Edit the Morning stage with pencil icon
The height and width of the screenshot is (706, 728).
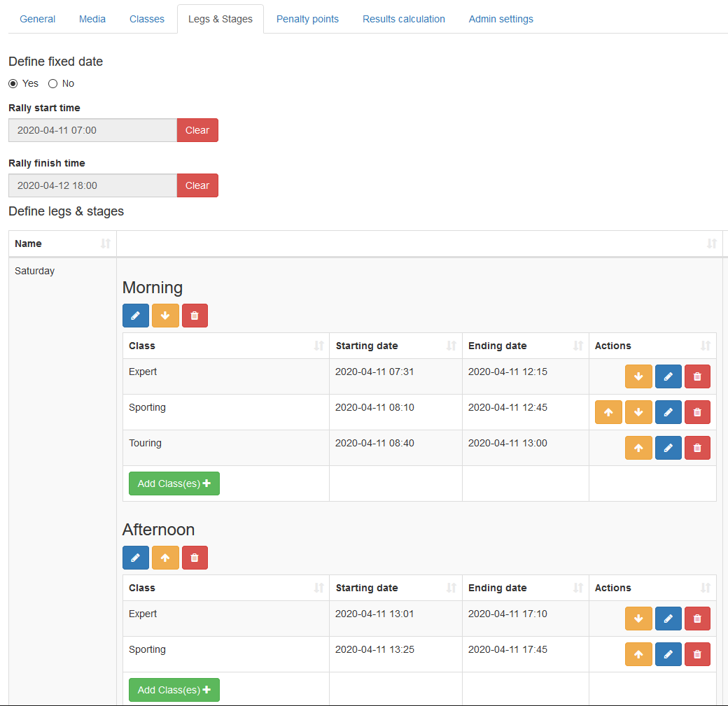(136, 316)
